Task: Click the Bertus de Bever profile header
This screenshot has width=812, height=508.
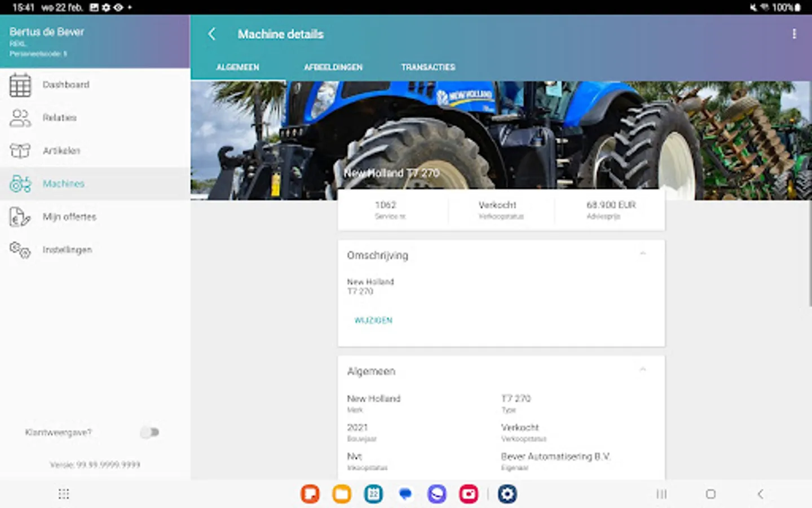Action: click(x=95, y=42)
